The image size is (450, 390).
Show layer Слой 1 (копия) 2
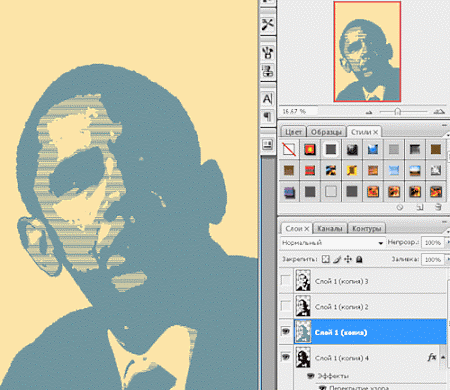tap(286, 306)
